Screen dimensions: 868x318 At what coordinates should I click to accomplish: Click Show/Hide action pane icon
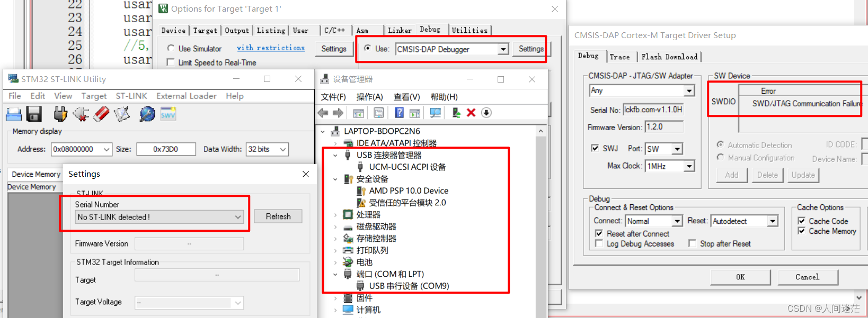(415, 113)
